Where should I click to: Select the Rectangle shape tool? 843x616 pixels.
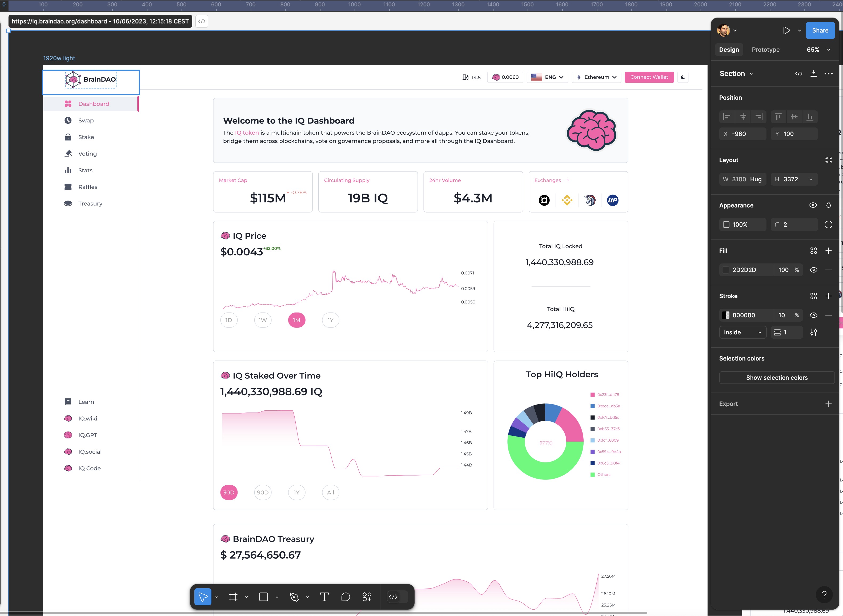(x=264, y=597)
